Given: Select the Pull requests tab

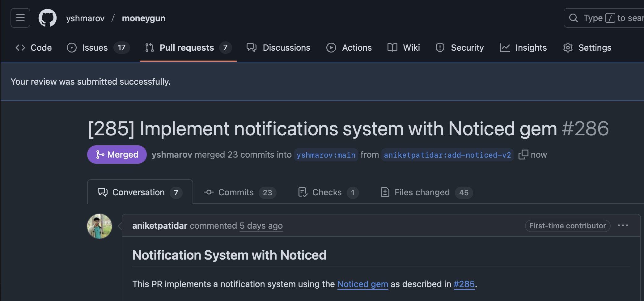Looking at the screenshot, I should 188,48.
